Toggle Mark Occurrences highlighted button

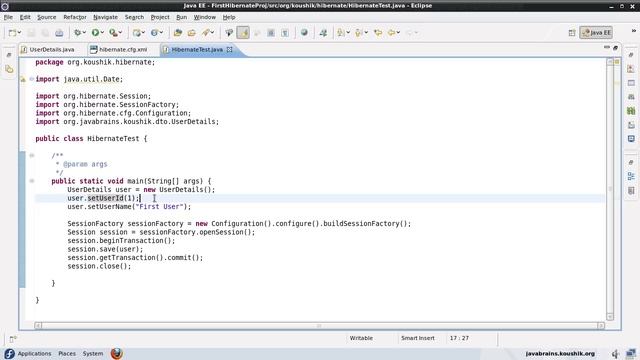tap(243, 33)
